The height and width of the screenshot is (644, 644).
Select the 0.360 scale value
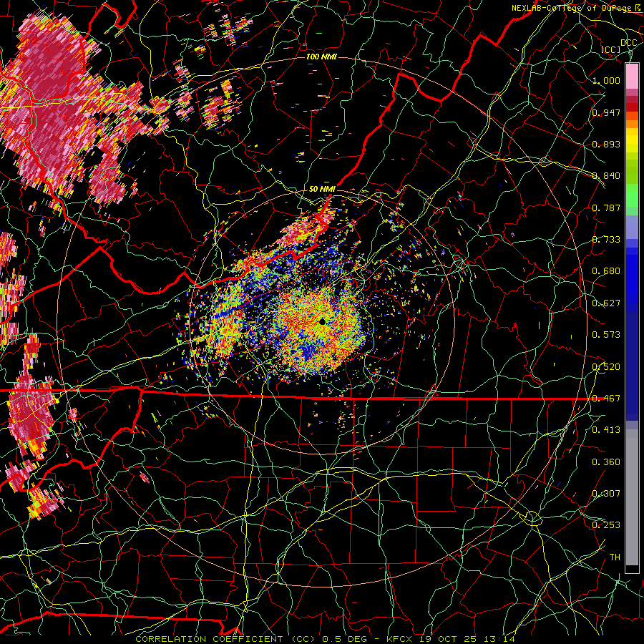(x=606, y=462)
